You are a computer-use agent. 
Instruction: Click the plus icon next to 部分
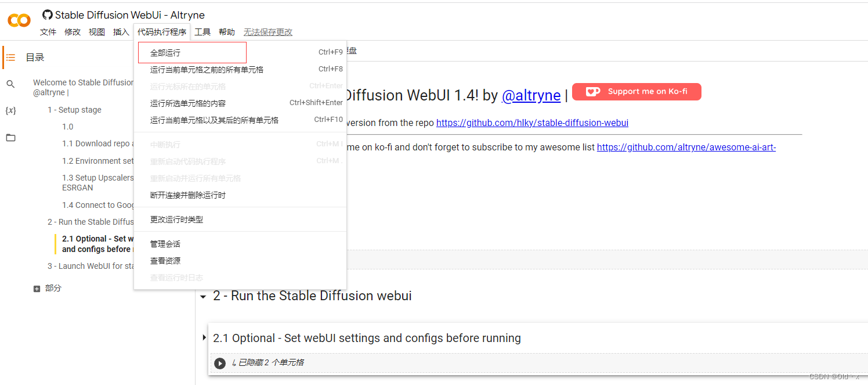[37, 289]
